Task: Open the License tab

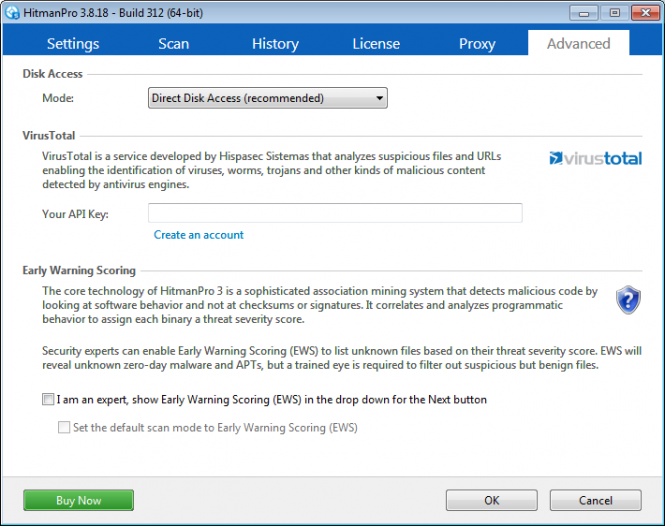Action: pyautogui.click(x=376, y=44)
